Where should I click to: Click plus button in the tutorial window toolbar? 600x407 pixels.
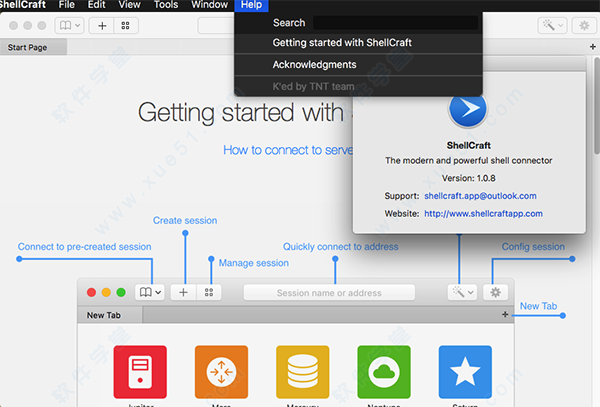[x=183, y=293]
